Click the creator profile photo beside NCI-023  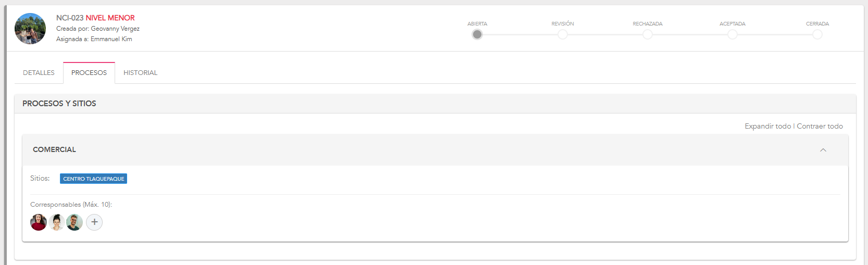30,29
